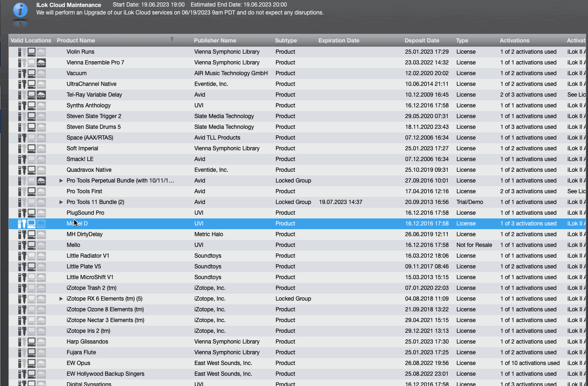Click the sort arrow in Product Name header
The height and width of the screenshot is (386, 588).
(172, 40)
